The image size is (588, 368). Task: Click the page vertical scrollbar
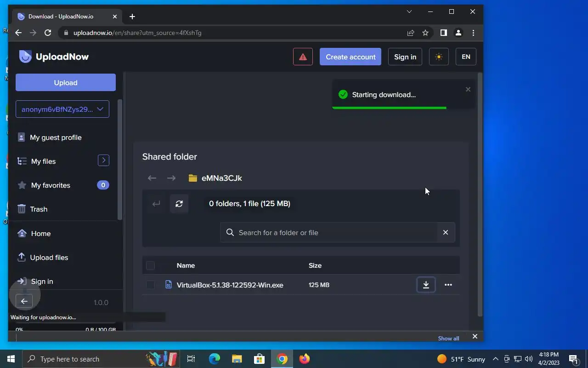click(480, 194)
